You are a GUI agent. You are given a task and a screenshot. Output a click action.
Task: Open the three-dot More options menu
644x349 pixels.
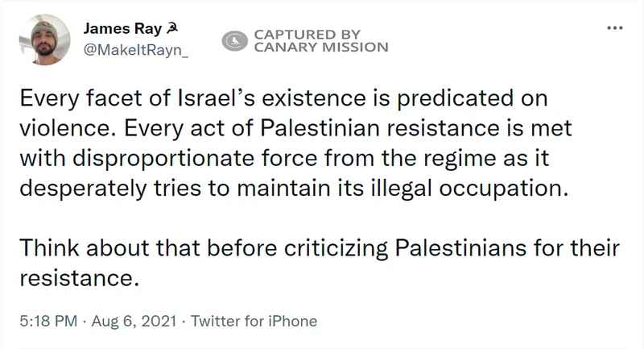click(x=615, y=28)
